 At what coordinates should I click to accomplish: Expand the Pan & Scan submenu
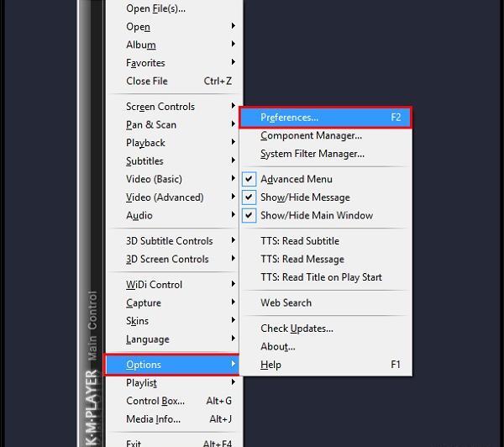click(x=174, y=124)
